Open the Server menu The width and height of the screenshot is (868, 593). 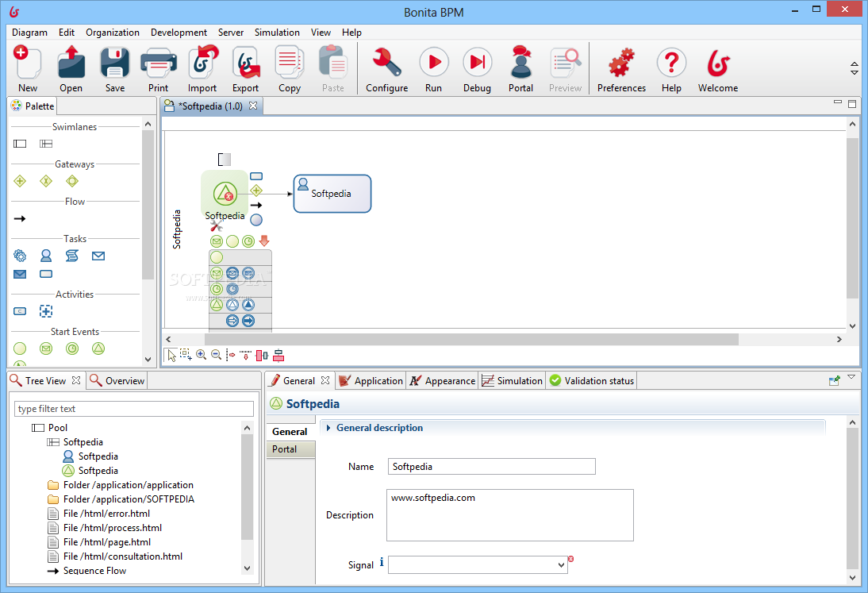point(231,33)
